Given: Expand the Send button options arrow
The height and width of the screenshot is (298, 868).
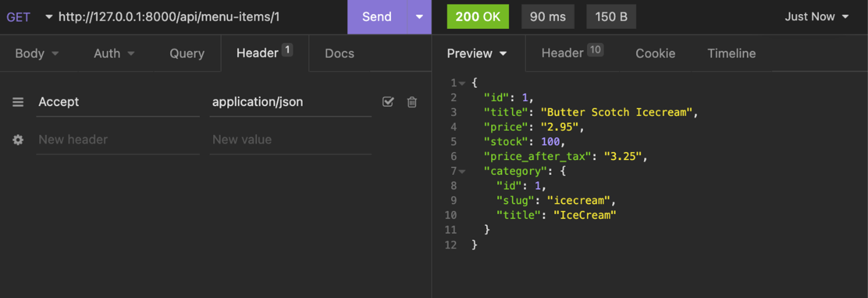Looking at the screenshot, I should 419,17.
